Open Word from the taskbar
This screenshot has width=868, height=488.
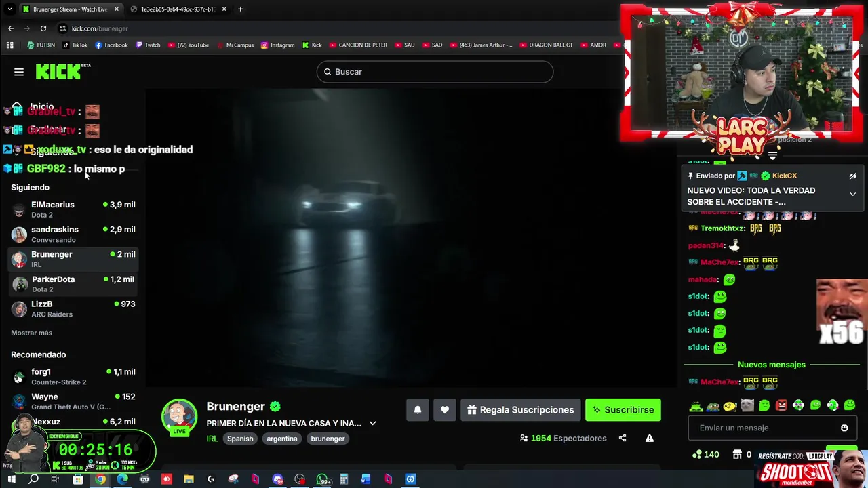coord(366,479)
